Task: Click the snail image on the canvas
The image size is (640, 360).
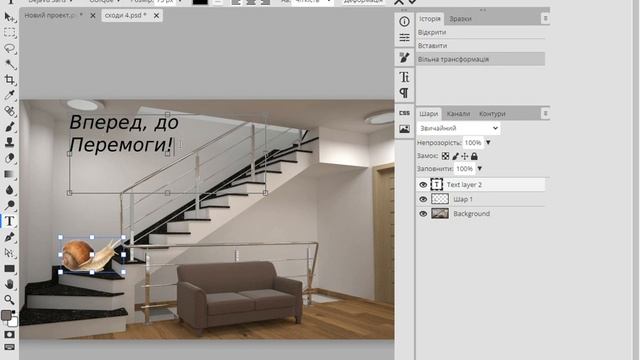Action: point(92,255)
